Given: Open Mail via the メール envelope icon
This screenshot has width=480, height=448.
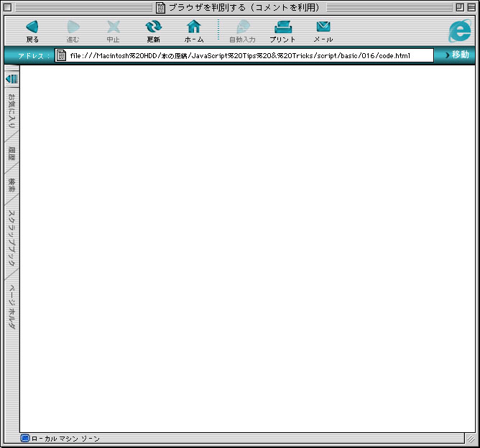Looking at the screenshot, I should tap(323, 27).
